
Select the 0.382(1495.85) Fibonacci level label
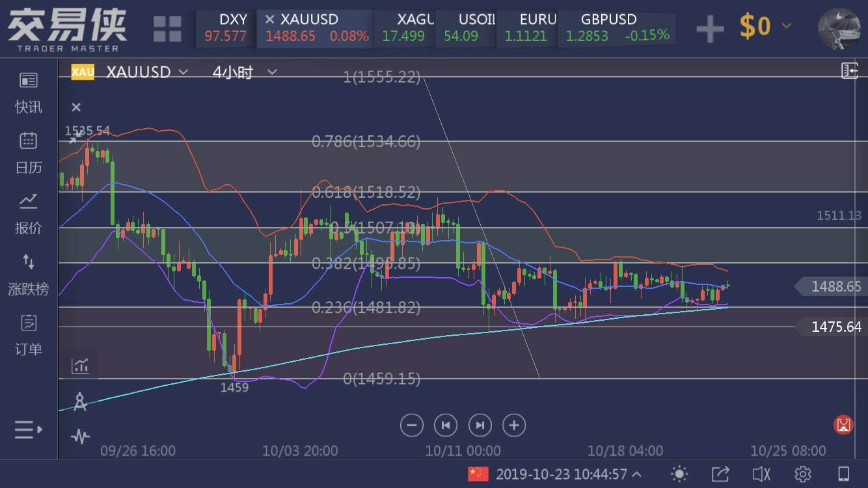tap(366, 263)
